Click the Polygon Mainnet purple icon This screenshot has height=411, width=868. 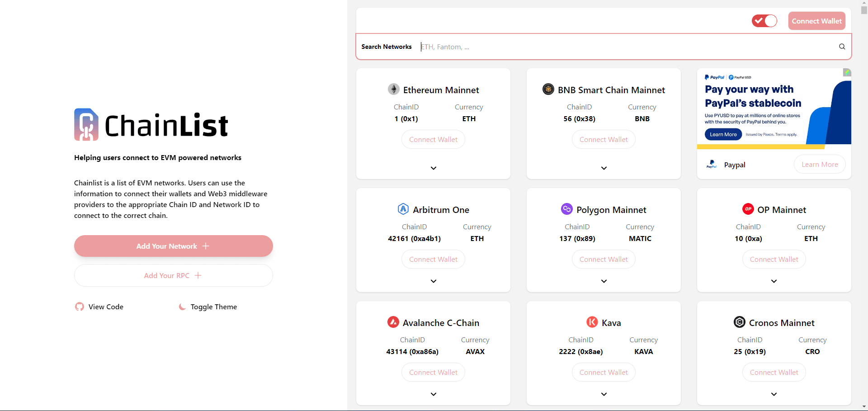point(567,209)
